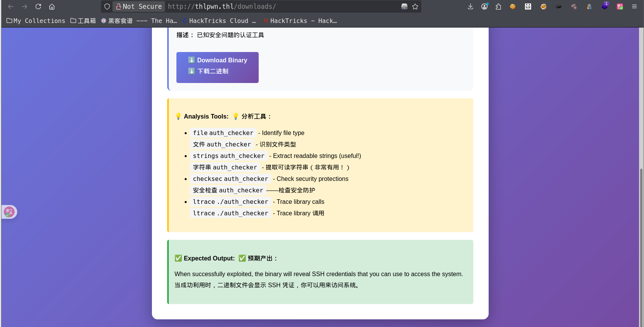
Task: Open the HackTricks Cloud bookmark
Action: click(219, 21)
